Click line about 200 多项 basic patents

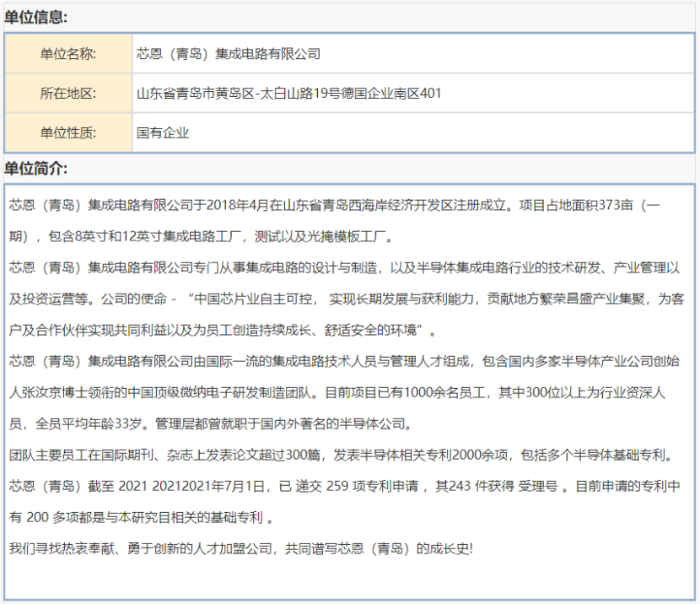tap(141, 517)
